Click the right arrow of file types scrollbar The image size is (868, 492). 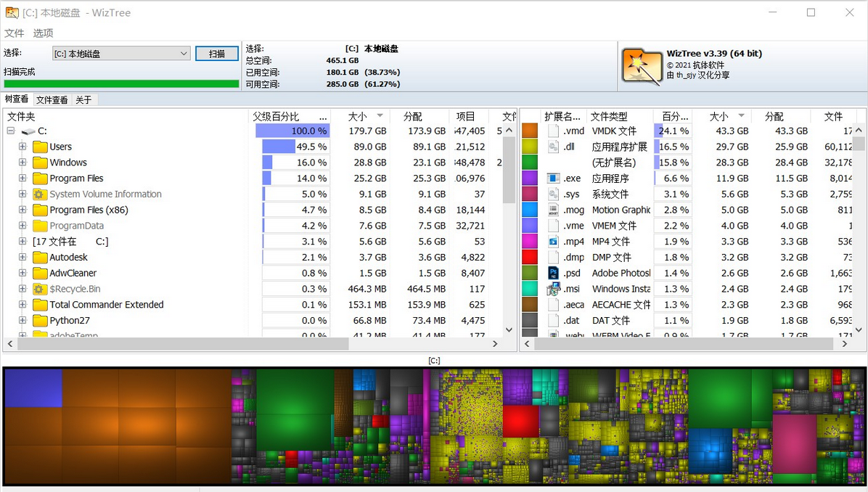[844, 344]
